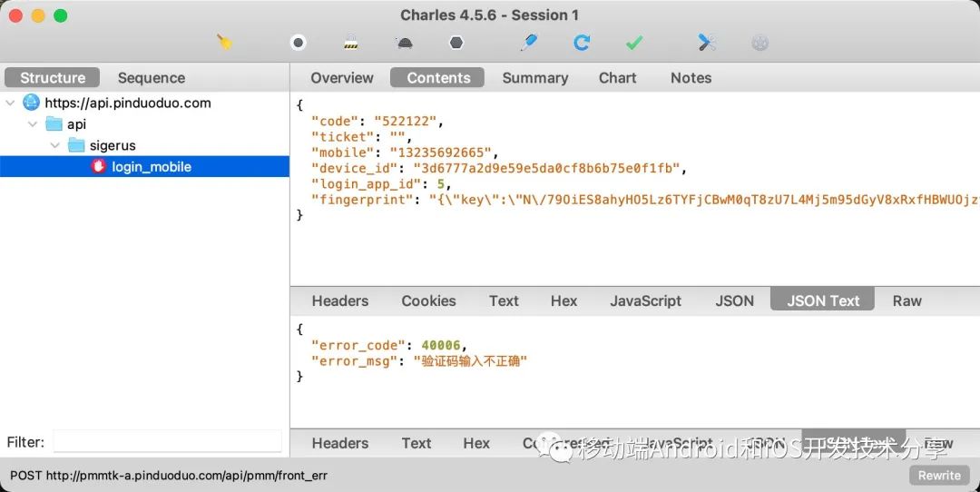980x492 pixels.
Task: Show response Text tab at bottom
Action: (x=416, y=443)
